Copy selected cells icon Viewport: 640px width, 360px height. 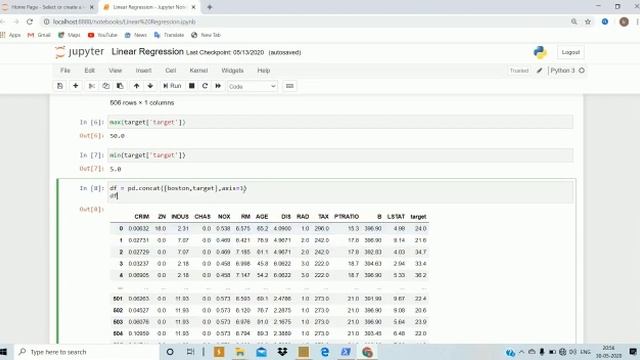point(106,86)
